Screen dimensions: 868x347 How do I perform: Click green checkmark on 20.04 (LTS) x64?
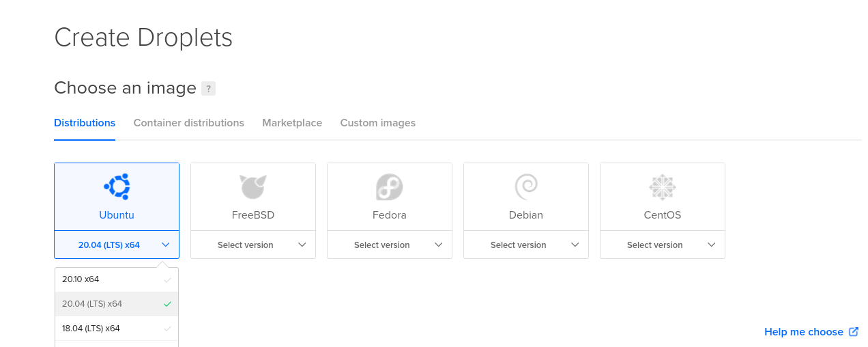coord(168,304)
